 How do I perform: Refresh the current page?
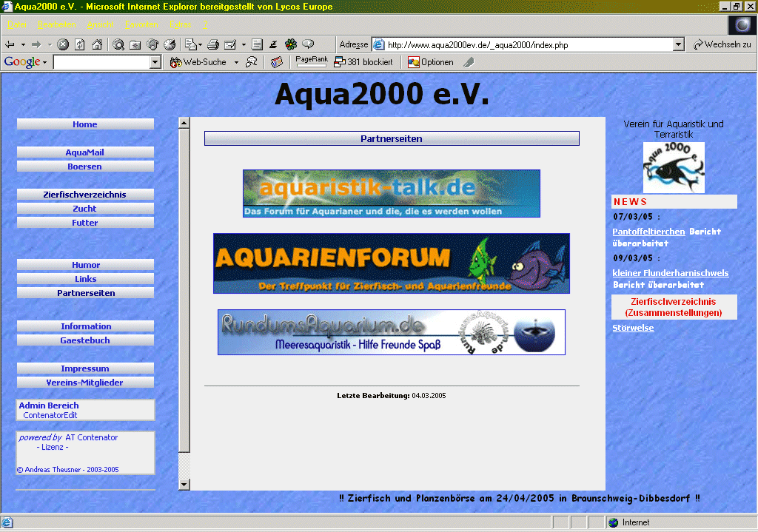pos(80,45)
